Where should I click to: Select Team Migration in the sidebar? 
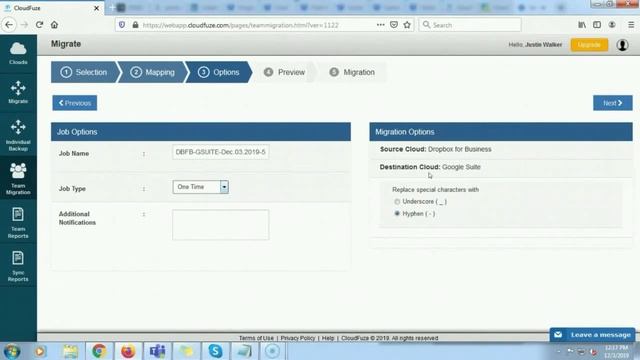click(x=18, y=178)
